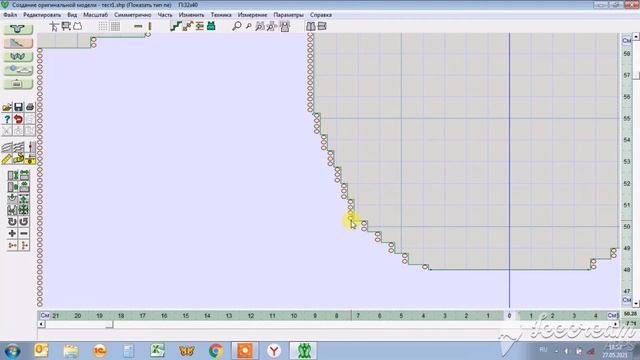Click the left scroll arrow of horizontal scrollbar
The image size is (640, 360).
click(x=41, y=324)
